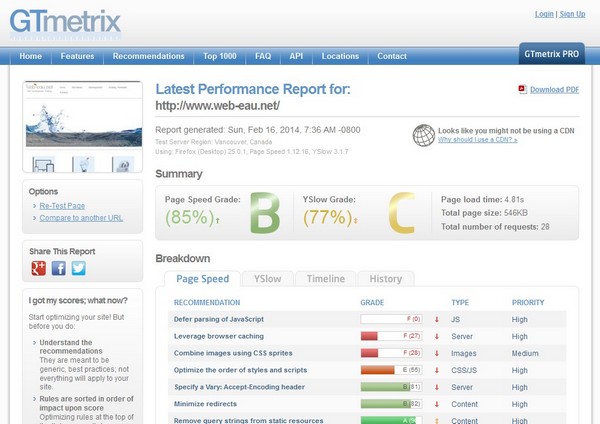Open the Contact menu item
Image resolution: width=600 pixels, height=424 pixels.
point(392,56)
